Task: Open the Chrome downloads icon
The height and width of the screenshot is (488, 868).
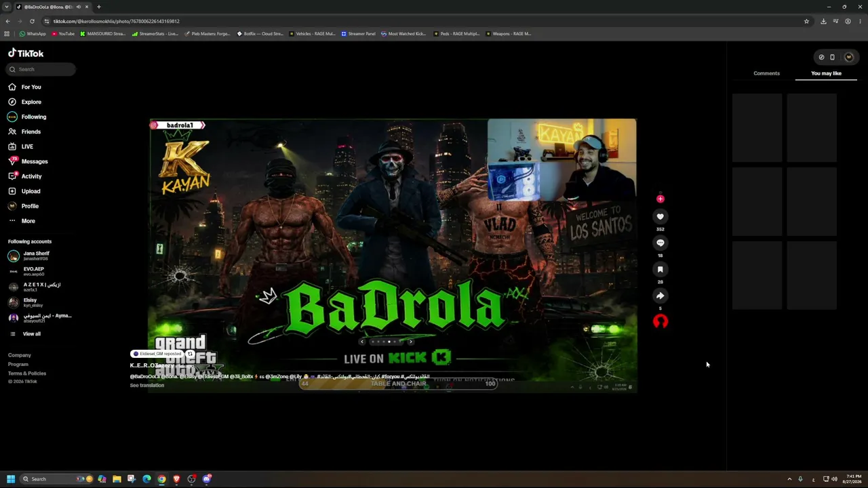Action: click(x=823, y=21)
